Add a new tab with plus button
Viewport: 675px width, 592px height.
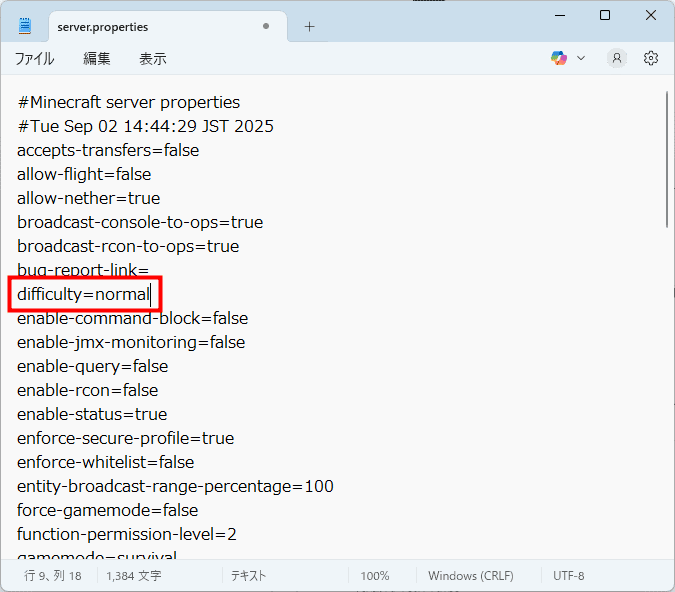click(x=309, y=27)
